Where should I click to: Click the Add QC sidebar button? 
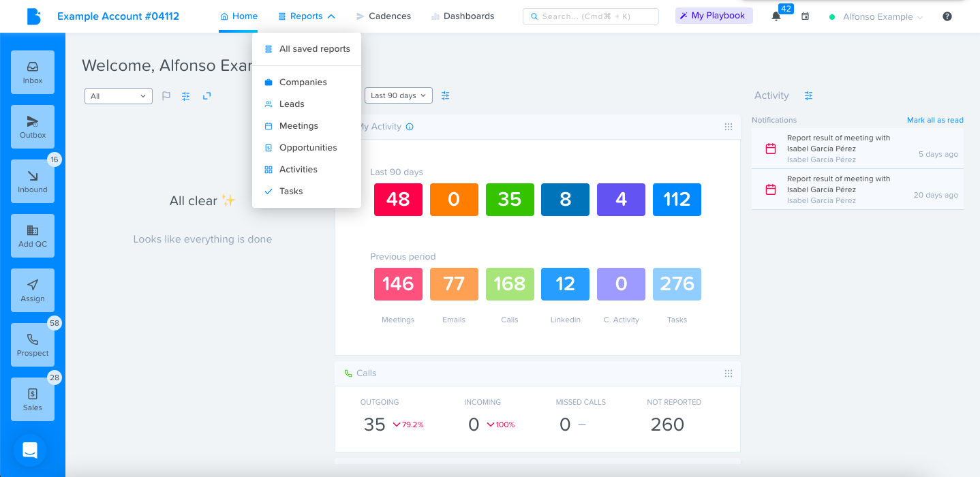coord(33,236)
